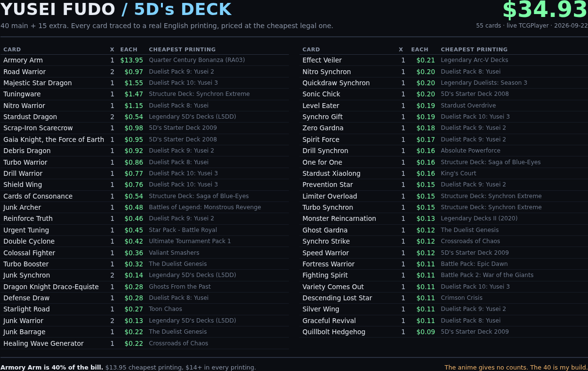Viewport: 588px width, 371px height.
Task: Select the Starlight Road card name
Action: 27,309
